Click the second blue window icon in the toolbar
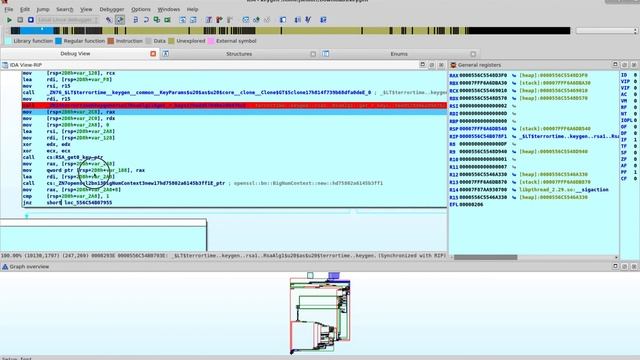 pos(193,20)
